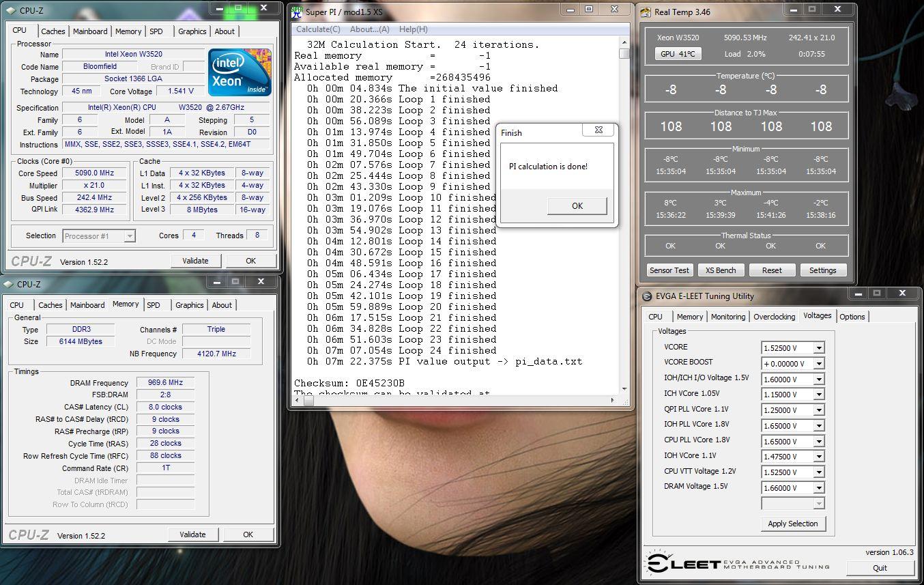Click Quit in EVGA E-LEET
924x585 pixels.
tap(880, 567)
